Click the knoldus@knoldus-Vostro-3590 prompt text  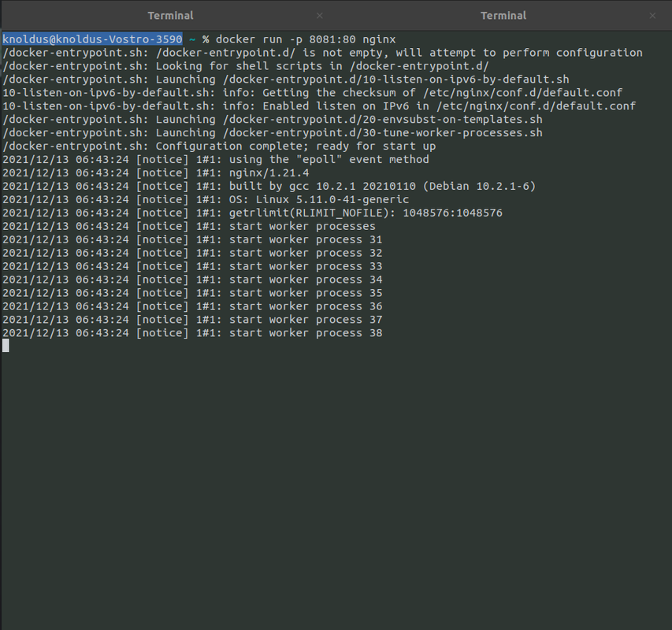click(x=93, y=39)
